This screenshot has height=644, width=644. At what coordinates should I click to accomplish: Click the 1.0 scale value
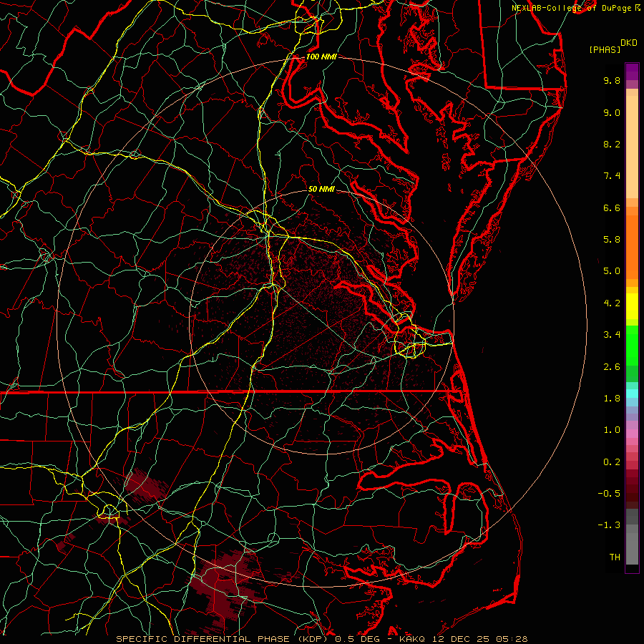click(612, 430)
